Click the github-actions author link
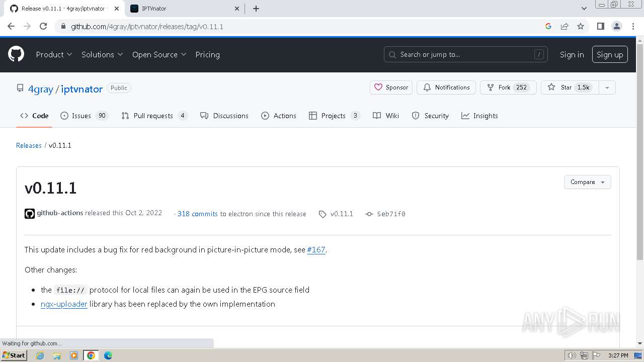Image resolution: width=644 pixels, height=362 pixels. [x=60, y=213]
